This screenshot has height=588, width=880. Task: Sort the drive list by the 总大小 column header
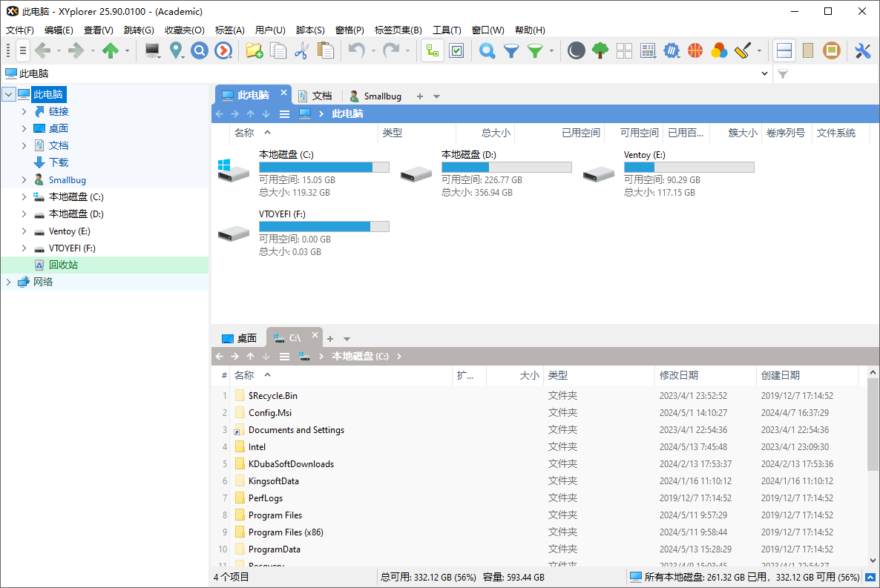click(485, 133)
